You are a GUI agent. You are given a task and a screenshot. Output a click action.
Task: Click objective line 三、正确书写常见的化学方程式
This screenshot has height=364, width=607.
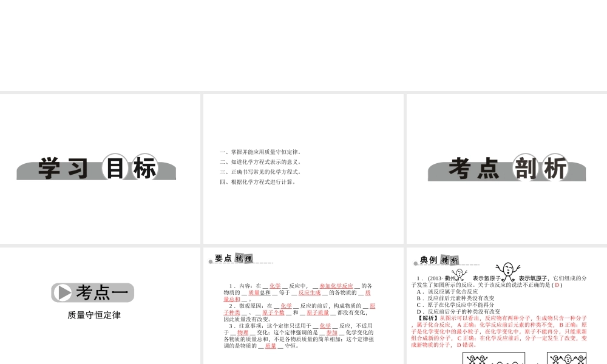261,172
